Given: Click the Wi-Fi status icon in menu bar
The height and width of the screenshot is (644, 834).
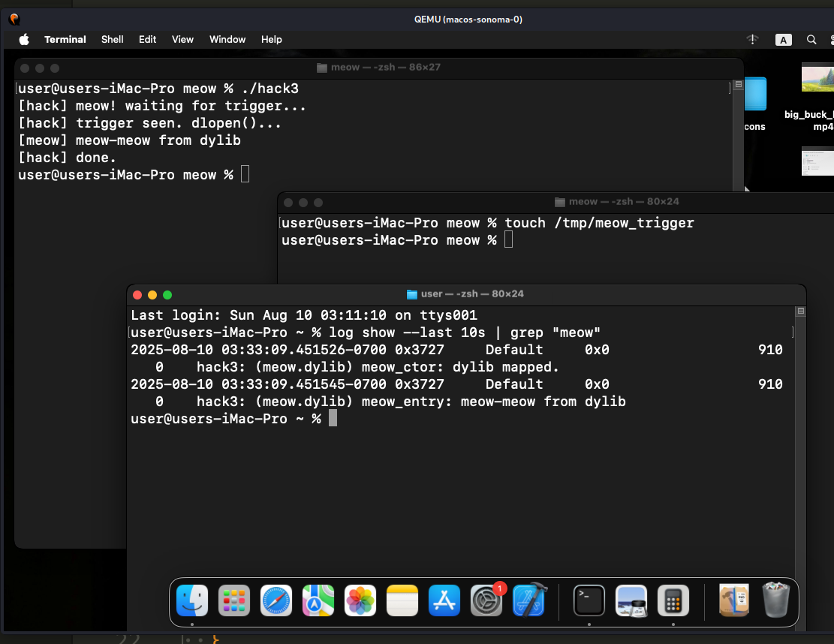Looking at the screenshot, I should pyautogui.click(x=753, y=39).
